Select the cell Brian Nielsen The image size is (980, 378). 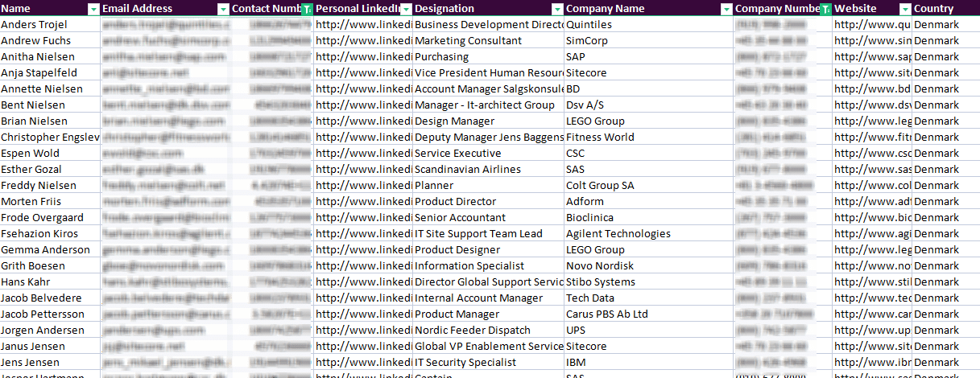tap(51, 121)
